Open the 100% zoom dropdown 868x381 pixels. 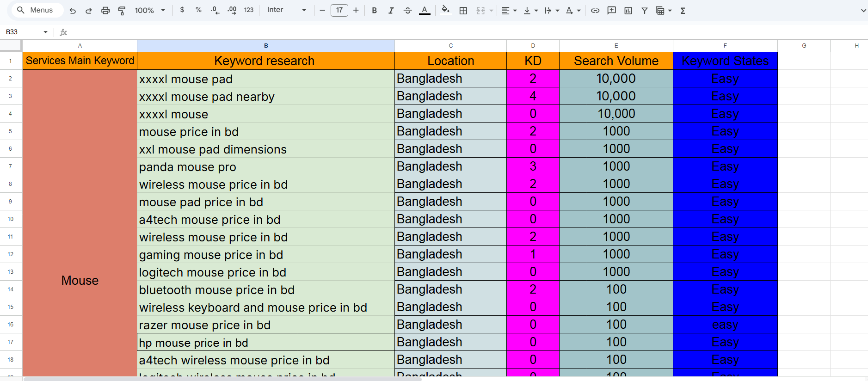150,11
